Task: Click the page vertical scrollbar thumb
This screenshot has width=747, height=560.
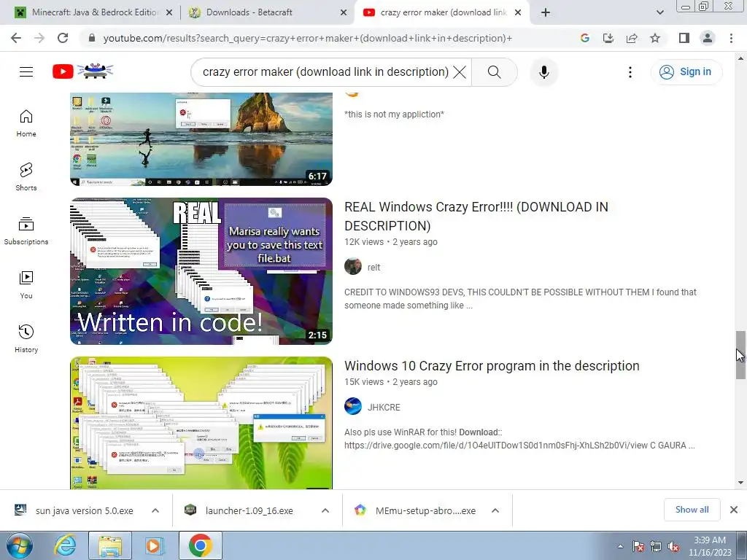Action: [740, 355]
